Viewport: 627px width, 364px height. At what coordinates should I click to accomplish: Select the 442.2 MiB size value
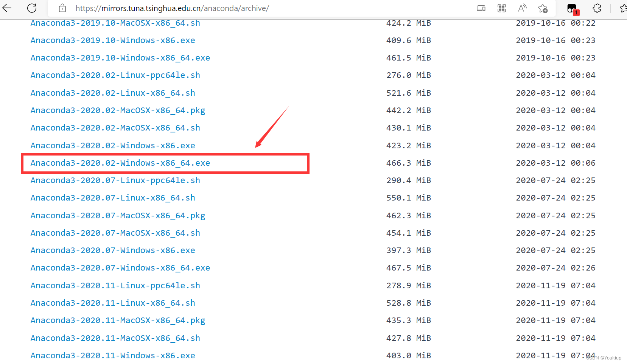tap(409, 110)
